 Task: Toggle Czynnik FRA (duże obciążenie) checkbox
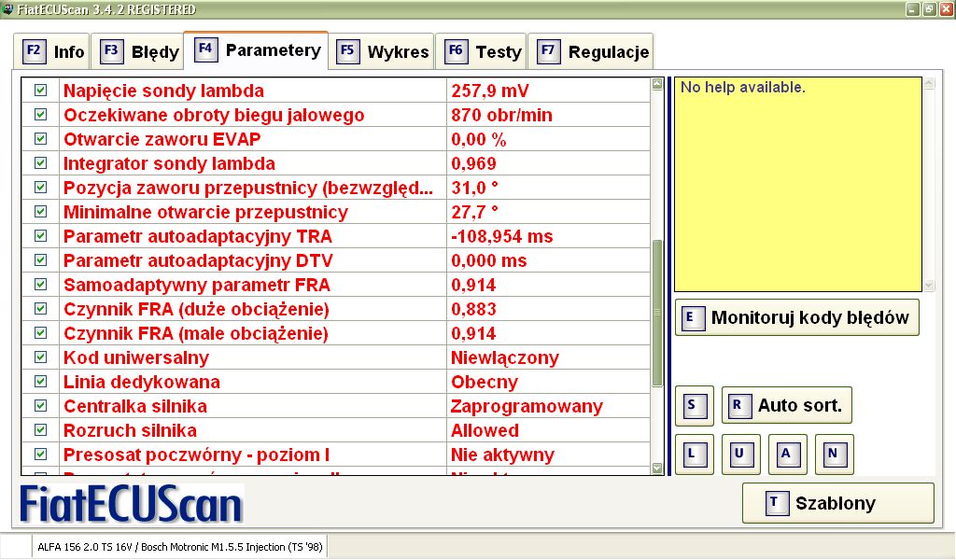40,309
